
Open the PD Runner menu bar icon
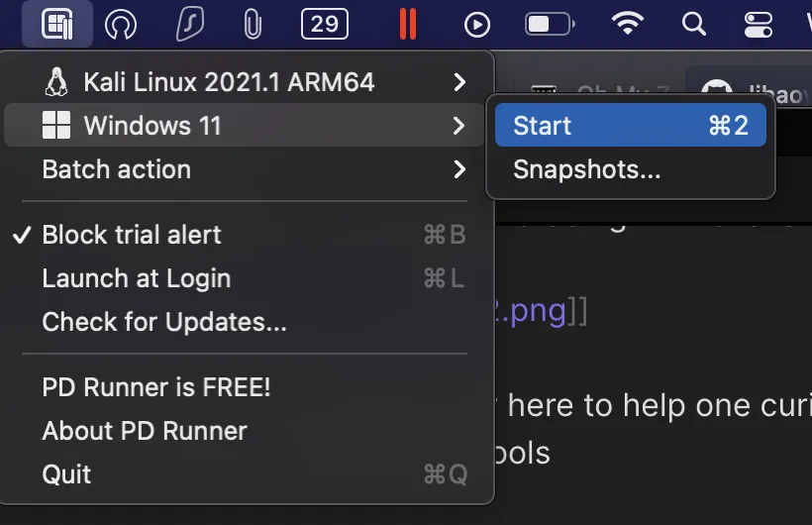point(57,25)
